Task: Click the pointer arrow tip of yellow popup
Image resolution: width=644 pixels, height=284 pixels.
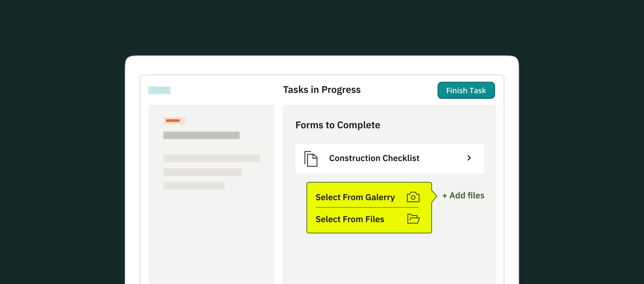Action: coord(435,196)
